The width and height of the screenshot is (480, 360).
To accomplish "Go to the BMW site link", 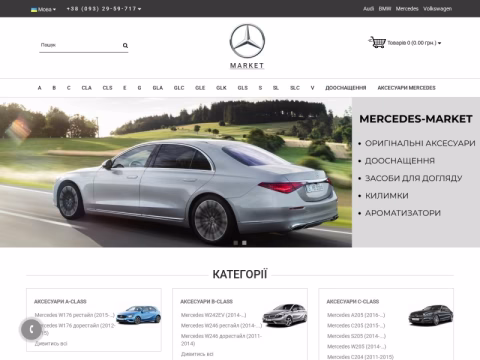I will pyautogui.click(x=385, y=9).
